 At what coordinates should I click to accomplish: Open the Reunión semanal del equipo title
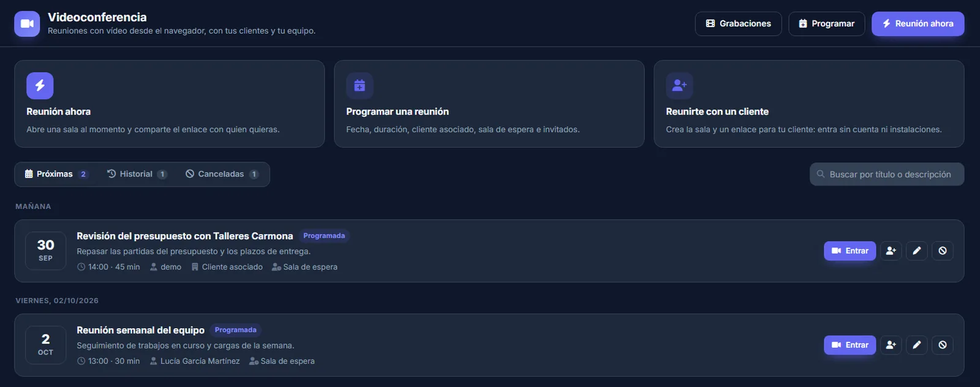coord(141,330)
